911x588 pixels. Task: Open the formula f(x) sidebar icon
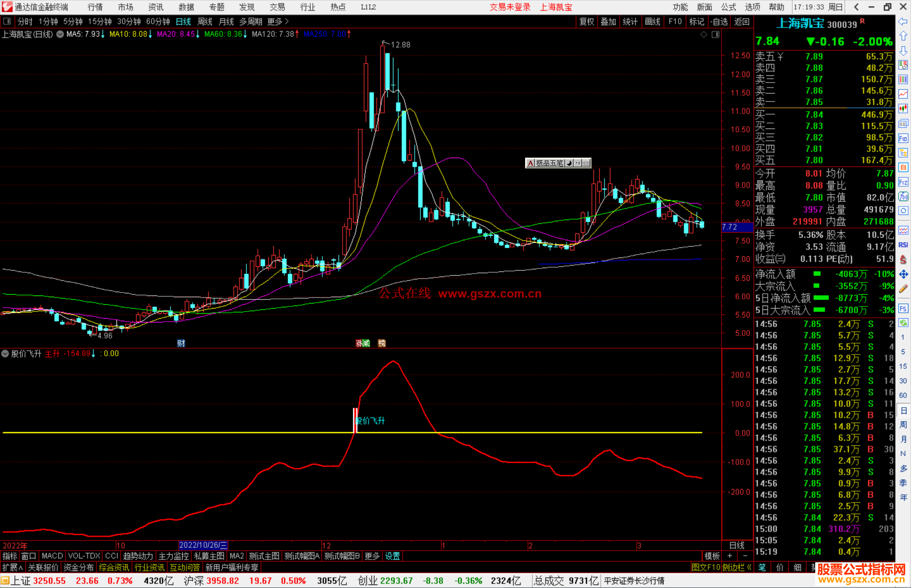coord(903,196)
